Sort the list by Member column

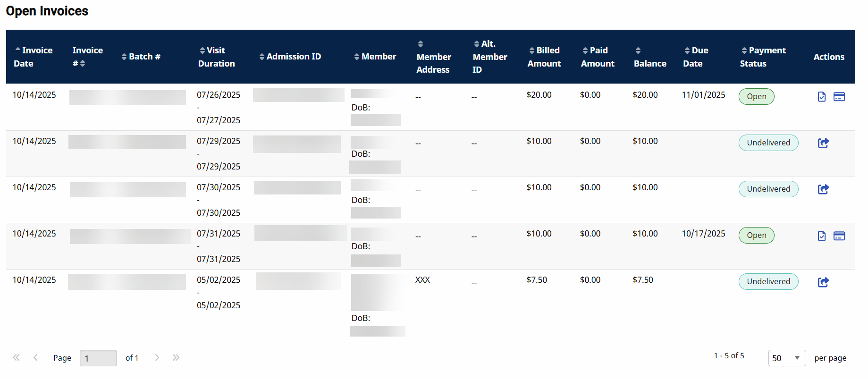point(375,57)
